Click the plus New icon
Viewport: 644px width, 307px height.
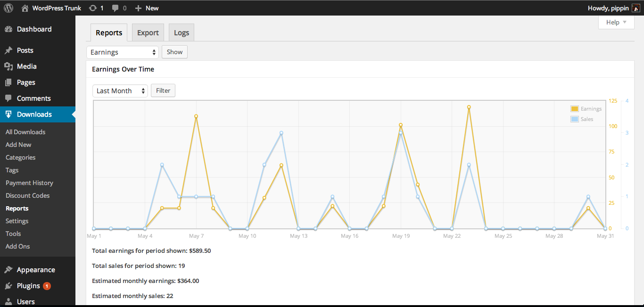tap(138, 8)
